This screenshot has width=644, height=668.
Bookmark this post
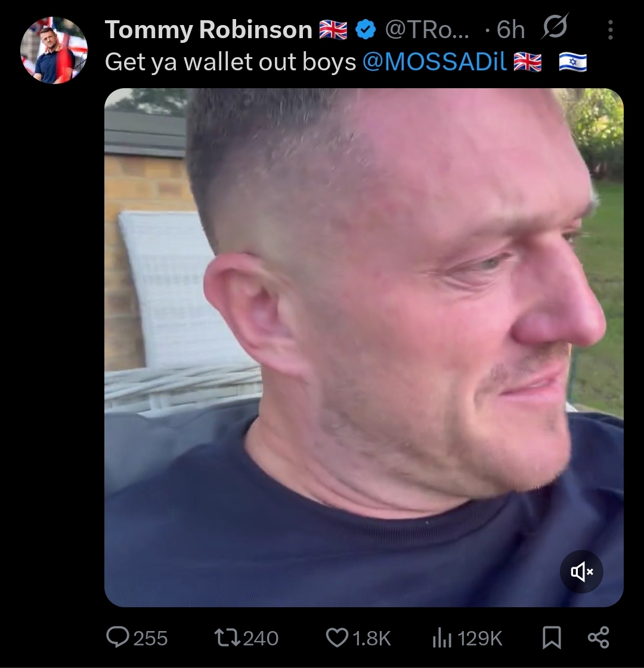(552, 638)
